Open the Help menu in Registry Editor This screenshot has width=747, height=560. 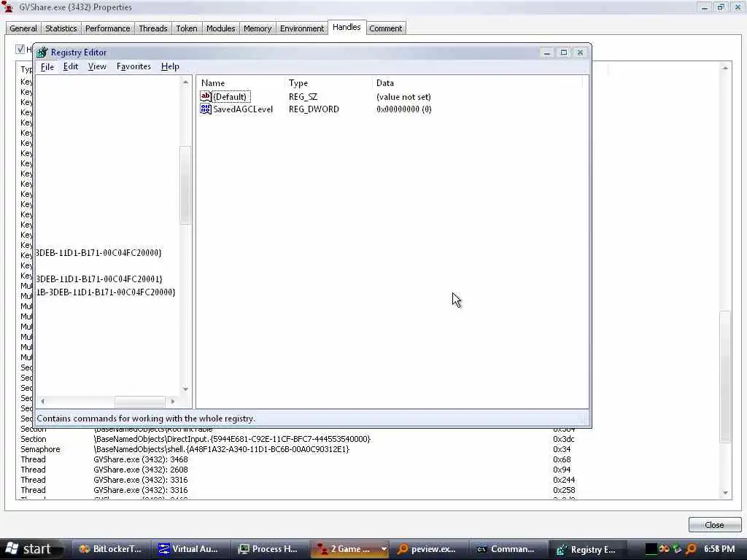tap(170, 66)
